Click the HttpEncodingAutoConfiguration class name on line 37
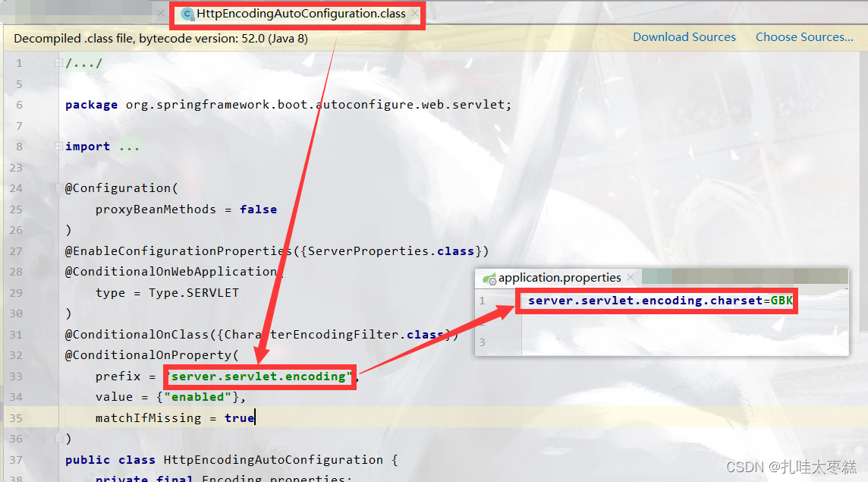 point(273,460)
